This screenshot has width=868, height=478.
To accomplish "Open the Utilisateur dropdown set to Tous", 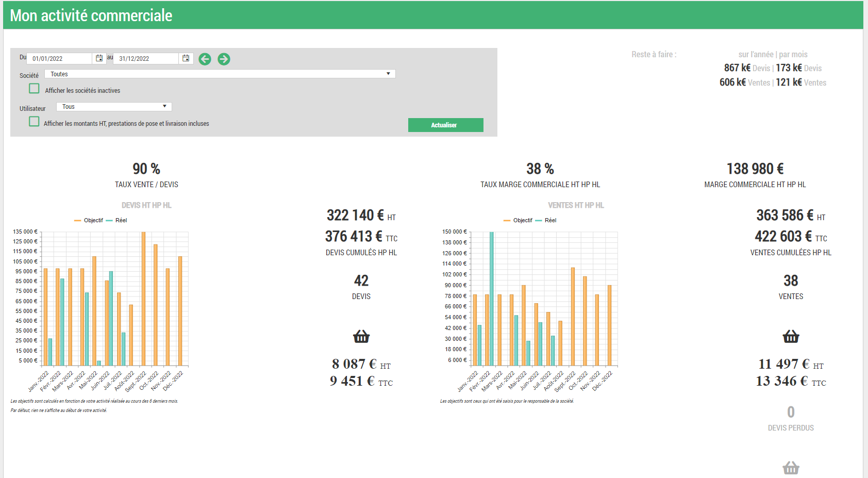I will tap(114, 107).
